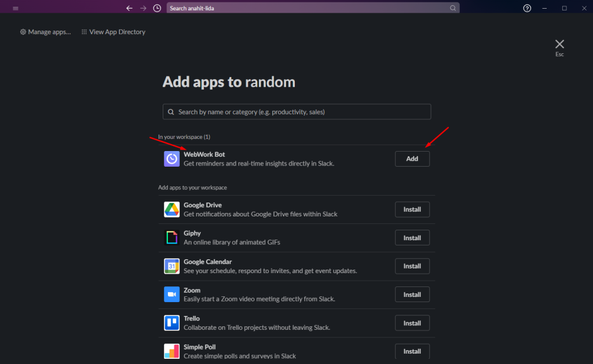Open the help question mark icon

click(x=527, y=8)
